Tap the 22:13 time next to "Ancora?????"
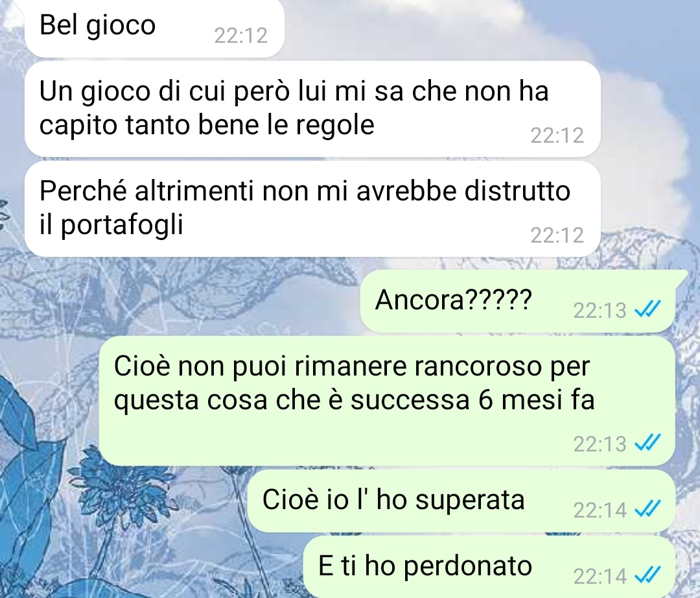Viewport: 700px width, 598px height. click(x=600, y=311)
